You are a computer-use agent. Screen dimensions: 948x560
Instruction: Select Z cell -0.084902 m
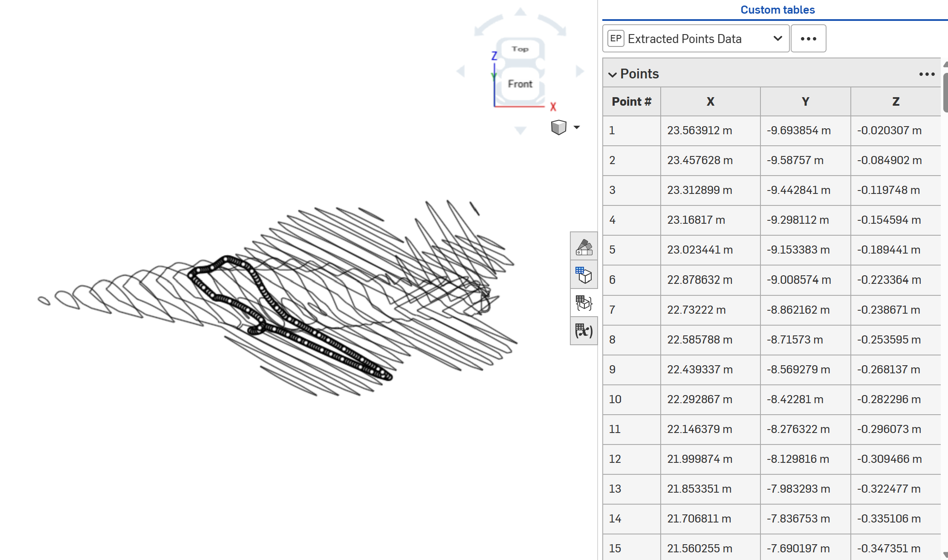tap(896, 160)
